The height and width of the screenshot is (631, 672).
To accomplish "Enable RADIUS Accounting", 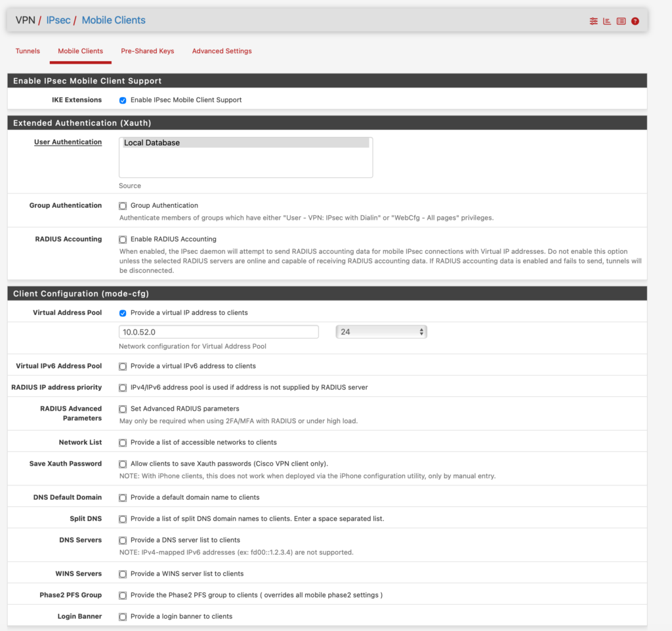I will click(x=123, y=239).
